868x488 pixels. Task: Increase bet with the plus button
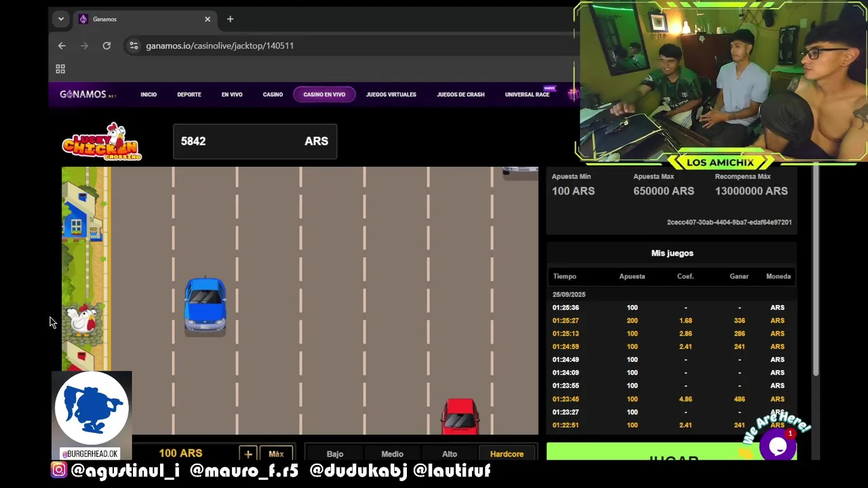click(248, 453)
